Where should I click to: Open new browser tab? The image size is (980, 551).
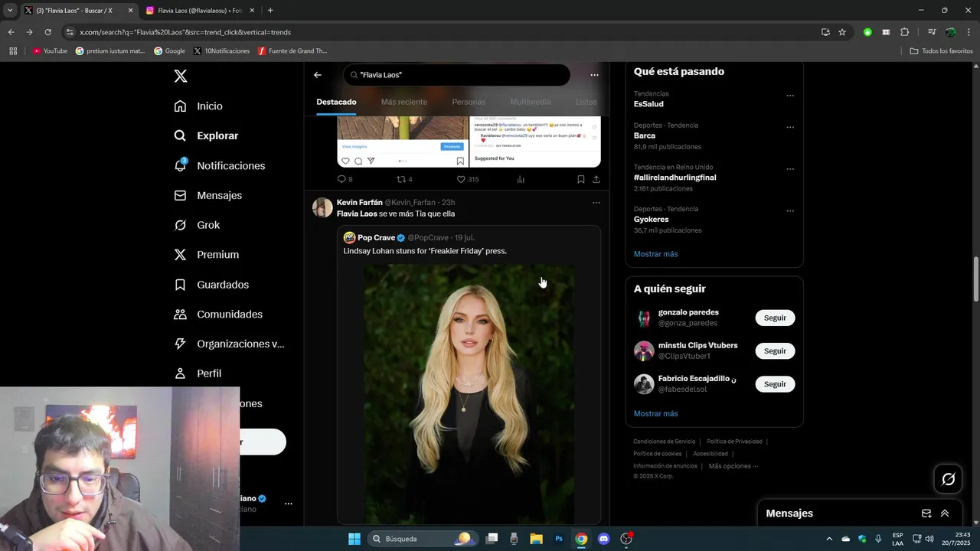click(270, 11)
